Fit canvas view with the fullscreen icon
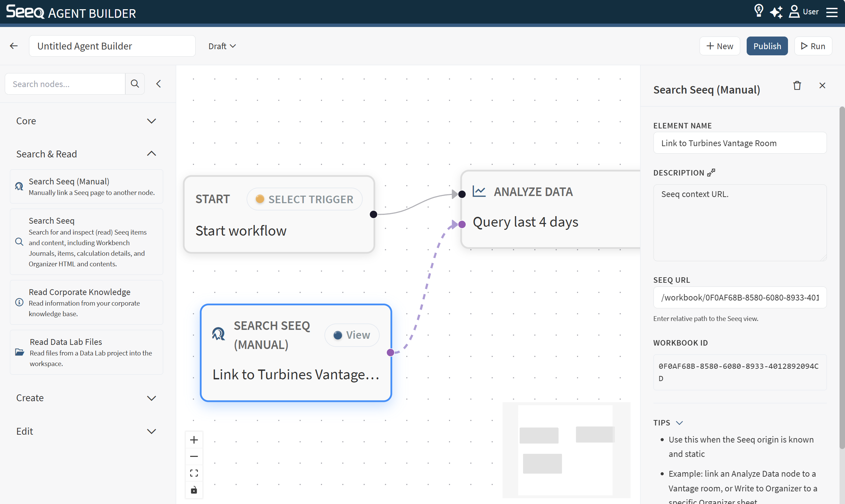The height and width of the screenshot is (504, 845). (194, 473)
